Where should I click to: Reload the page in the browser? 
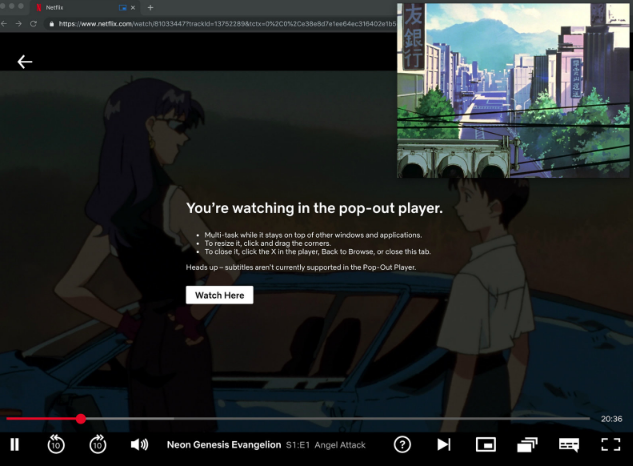pyautogui.click(x=34, y=24)
